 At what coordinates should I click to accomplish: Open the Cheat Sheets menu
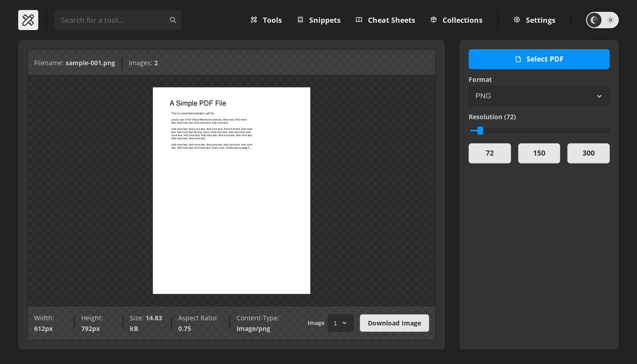pos(386,20)
